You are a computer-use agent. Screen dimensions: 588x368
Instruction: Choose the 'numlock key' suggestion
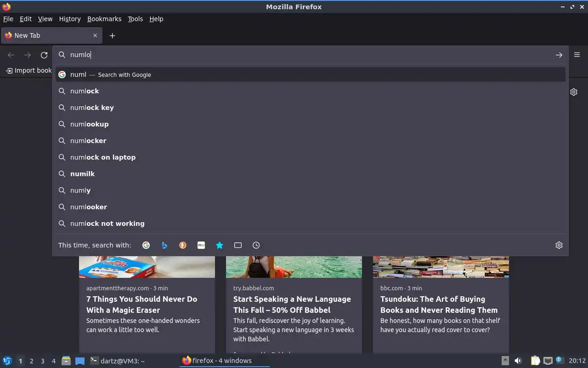311,108
